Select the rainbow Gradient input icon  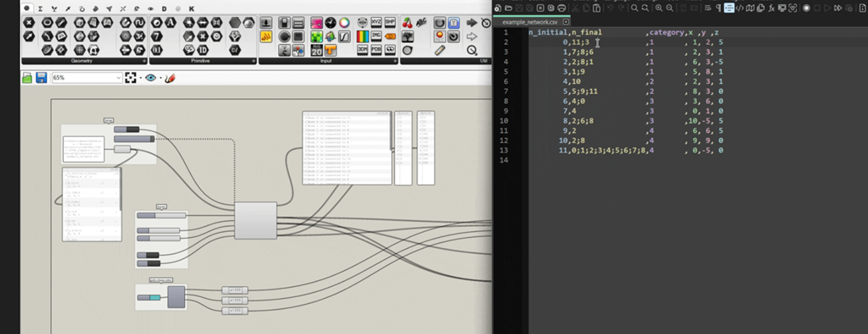362,37
